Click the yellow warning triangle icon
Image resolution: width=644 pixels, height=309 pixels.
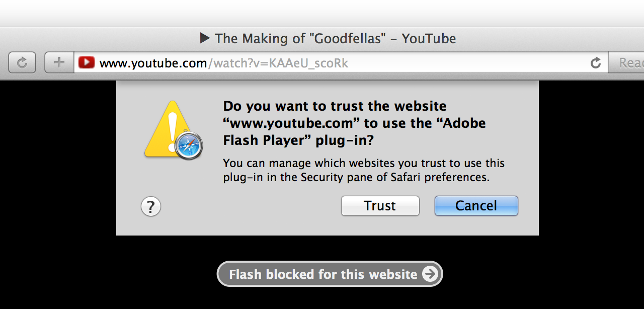click(168, 129)
